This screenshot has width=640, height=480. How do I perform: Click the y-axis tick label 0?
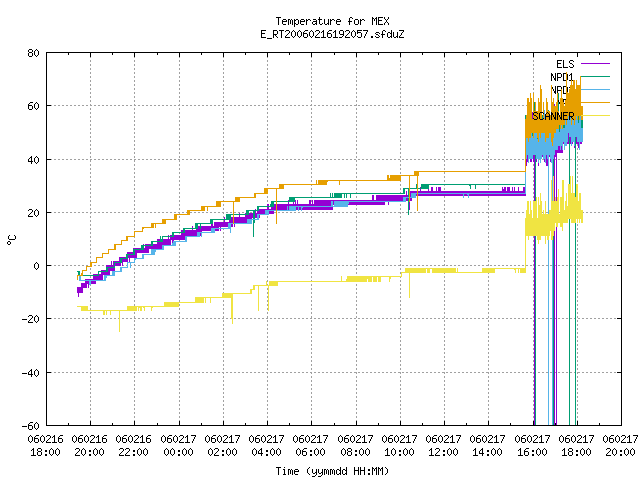[37, 266]
